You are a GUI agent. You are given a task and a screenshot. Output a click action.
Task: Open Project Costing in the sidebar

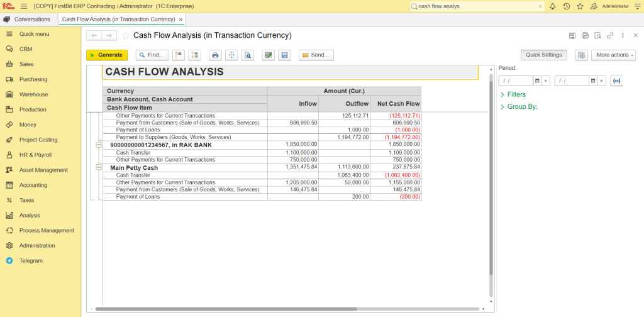pos(38,140)
